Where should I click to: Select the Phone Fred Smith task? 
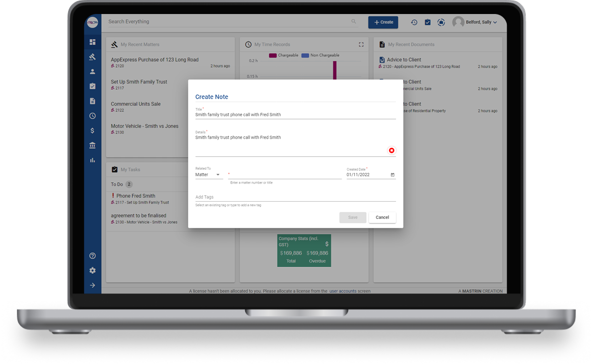(x=135, y=196)
